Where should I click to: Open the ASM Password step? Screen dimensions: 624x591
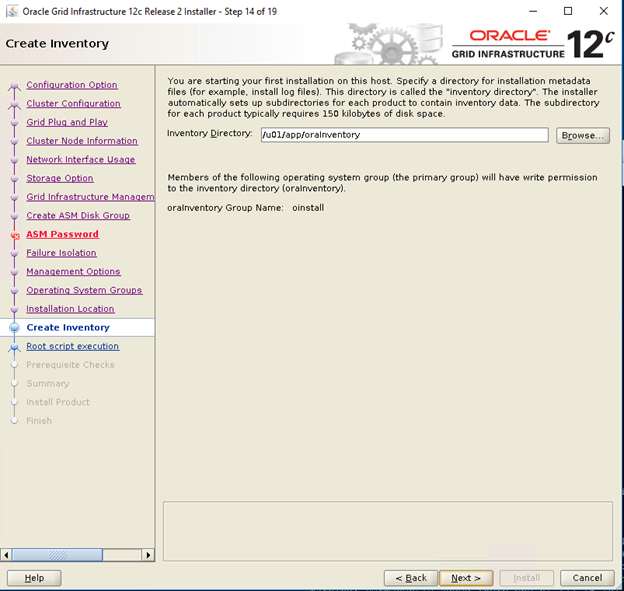(x=62, y=234)
